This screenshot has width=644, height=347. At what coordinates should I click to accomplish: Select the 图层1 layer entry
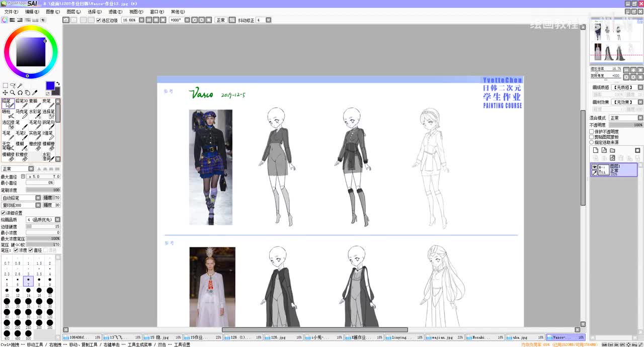click(x=614, y=170)
